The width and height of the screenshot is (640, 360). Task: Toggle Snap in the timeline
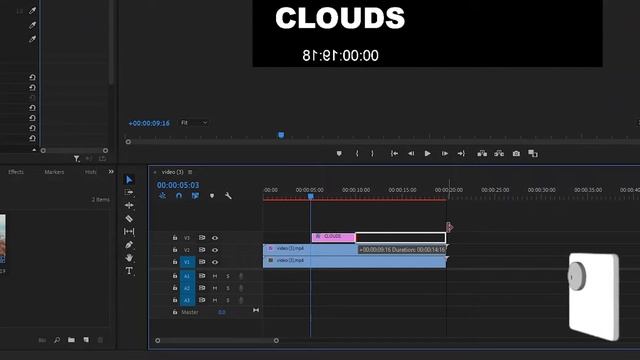tap(179, 196)
